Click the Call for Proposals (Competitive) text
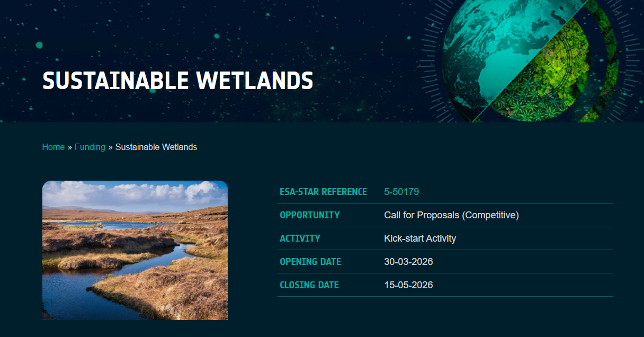Screen dimensions: 644x337 coord(451,215)
